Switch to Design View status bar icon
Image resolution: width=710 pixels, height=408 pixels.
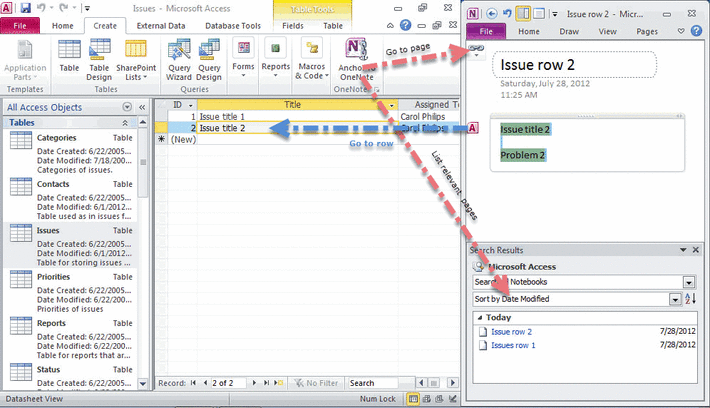click(x=452, y=399)
